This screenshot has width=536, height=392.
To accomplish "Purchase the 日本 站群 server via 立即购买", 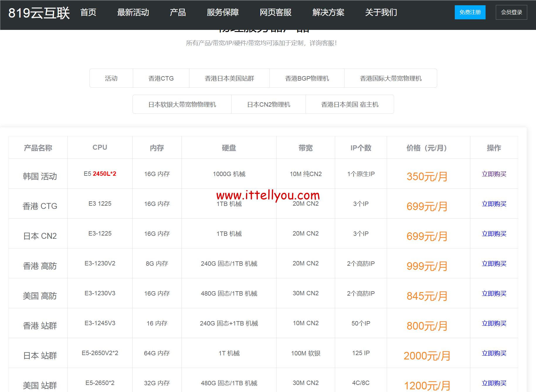I will pyautogui.click(x=494, y=353).
